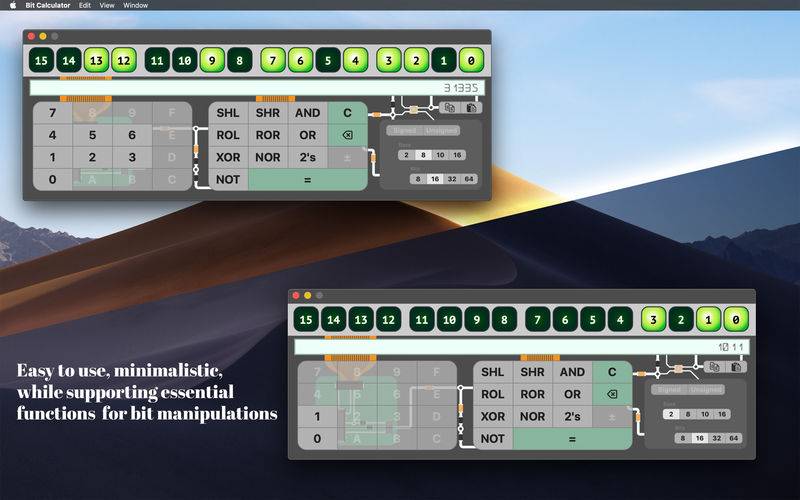800x500 pixels.
Task: Select base 10 in the bottom window
Action: (705, 414)
